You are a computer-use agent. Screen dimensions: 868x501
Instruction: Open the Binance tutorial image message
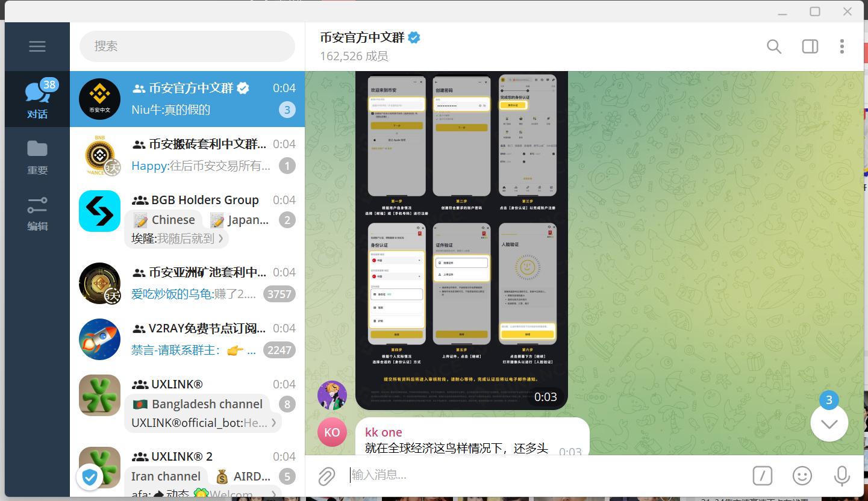(461, 240)
